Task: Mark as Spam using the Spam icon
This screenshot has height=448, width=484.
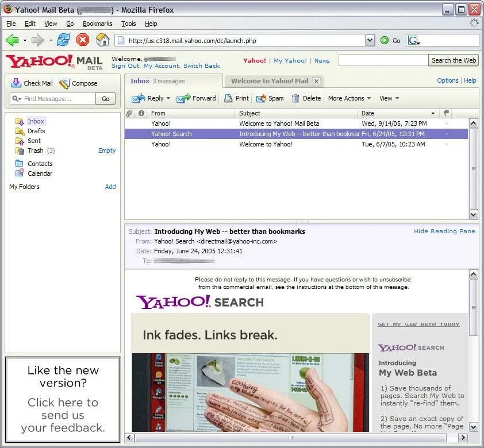Action: coord(261,98)
